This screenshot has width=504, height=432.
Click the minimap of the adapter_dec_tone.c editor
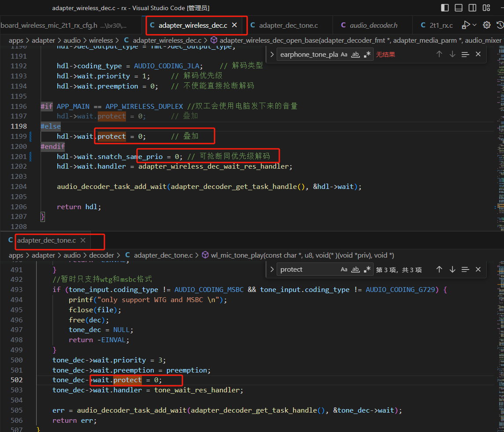click(501, 346)
